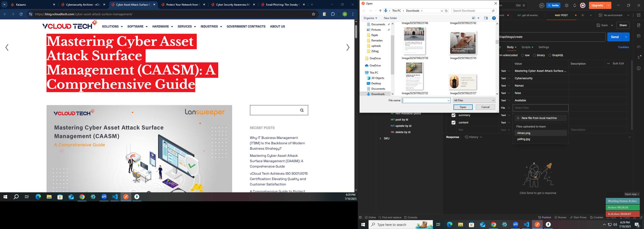Viewport: 644px width, 229px height.
Task: Open File Explorer from lower taskbar
Action: point(460,225)
